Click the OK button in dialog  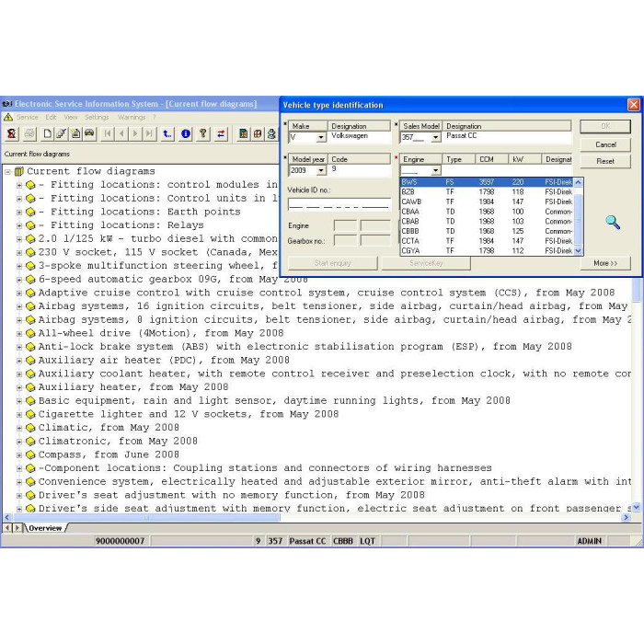tap(605, 127)
